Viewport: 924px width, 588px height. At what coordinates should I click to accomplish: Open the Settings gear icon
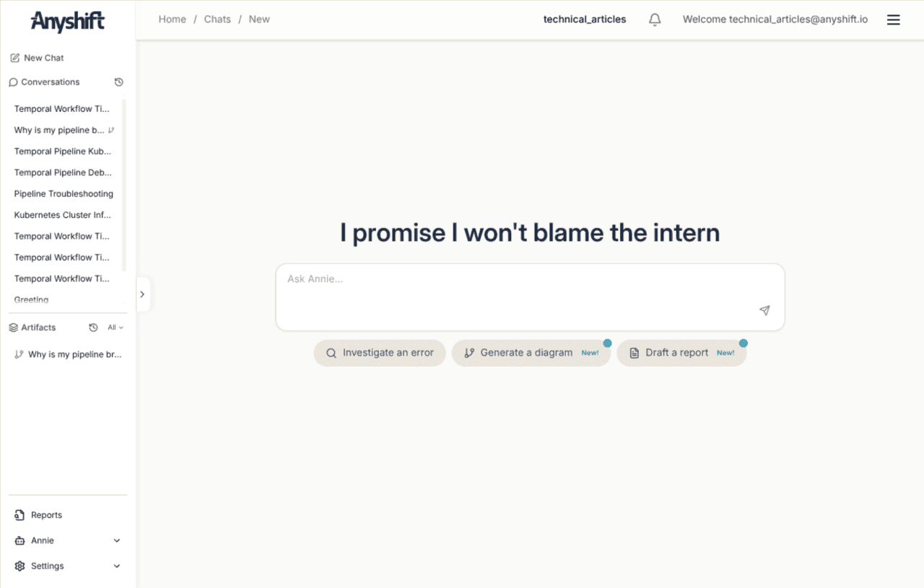(18, 566)
